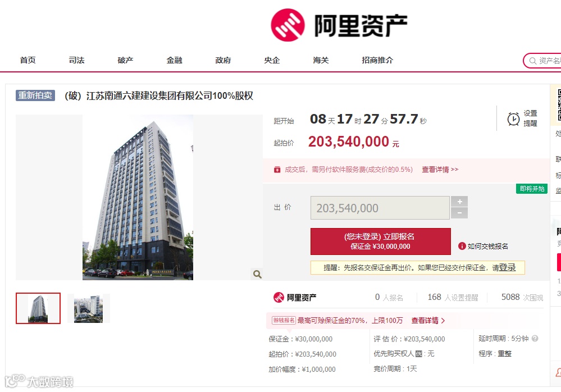The image size is (561, 392).
Task: Increase bid with the plus button
Action: pyautogui.click(x=459, y=202)
